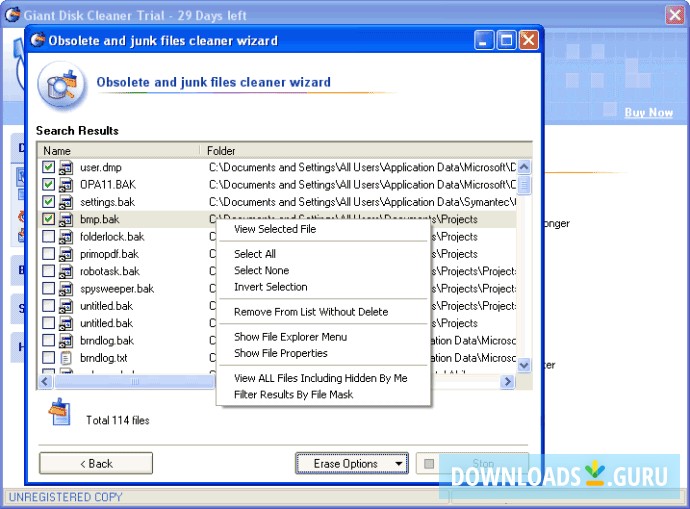Click the vertical scrollbar up arrow
690x509 pixels.
click(x=524, y=167)
